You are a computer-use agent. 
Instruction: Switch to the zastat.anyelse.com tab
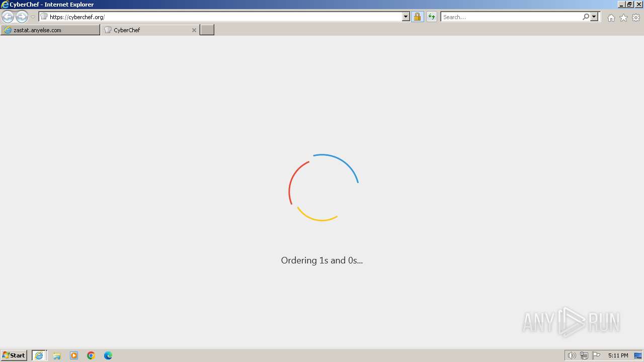[x=50, y=30]
